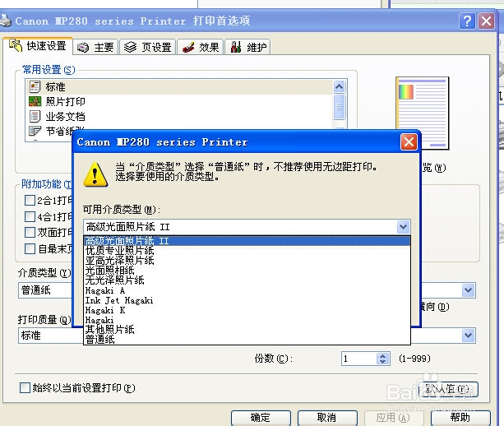Select 业务文档 in common settings list
This screenshot has height=426, width=504.
coord(179,117)
